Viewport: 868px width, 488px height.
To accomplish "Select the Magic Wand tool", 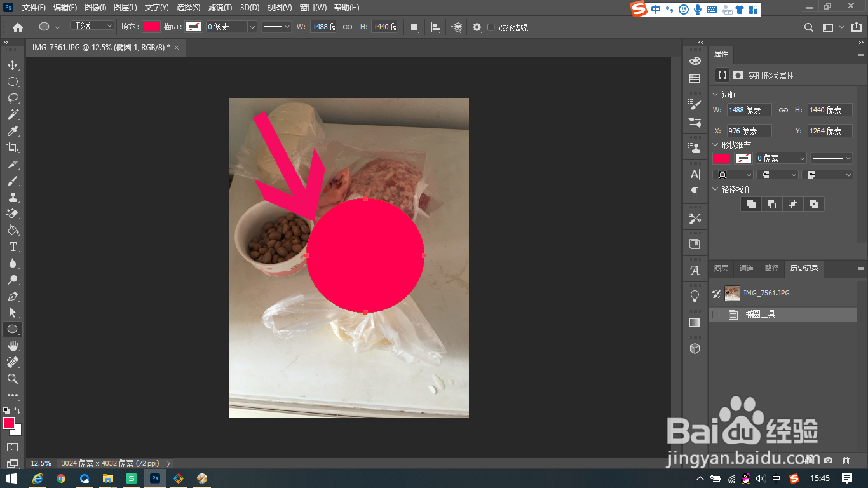I will click(x=12, y=114).
